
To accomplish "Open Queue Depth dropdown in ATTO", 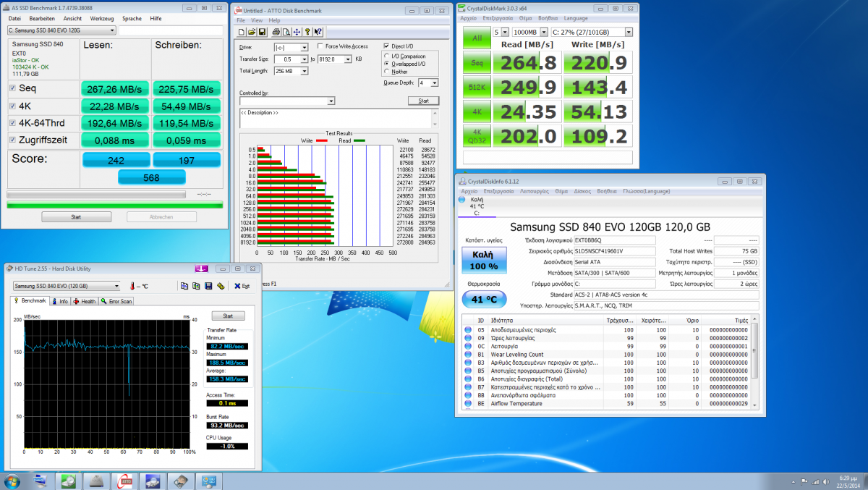I will pyautogui.click(x=434, y=83).
